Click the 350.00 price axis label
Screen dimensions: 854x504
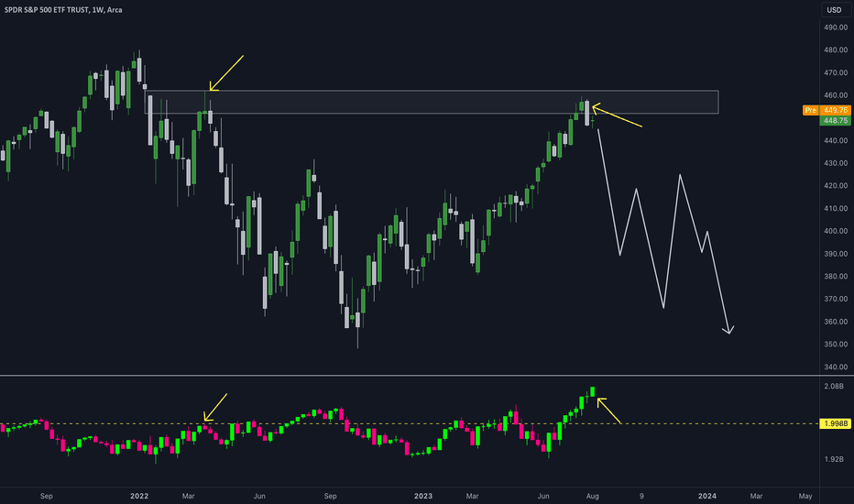coord(836,345)
